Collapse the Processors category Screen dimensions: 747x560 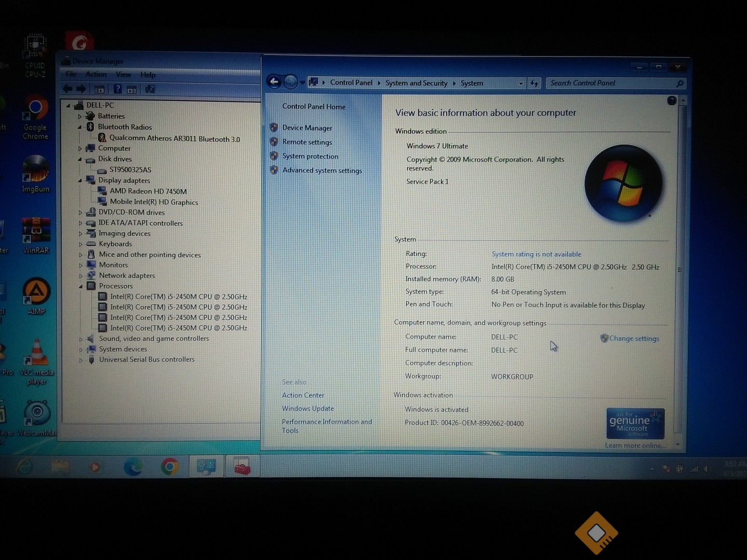[80, 286]
